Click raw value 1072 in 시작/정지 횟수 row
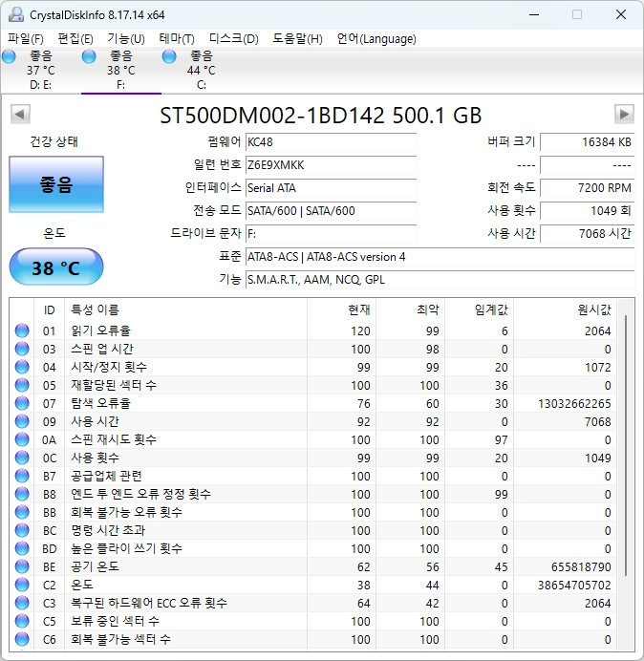Viewport: 644px width, 661px height. [x=597, y=367]
